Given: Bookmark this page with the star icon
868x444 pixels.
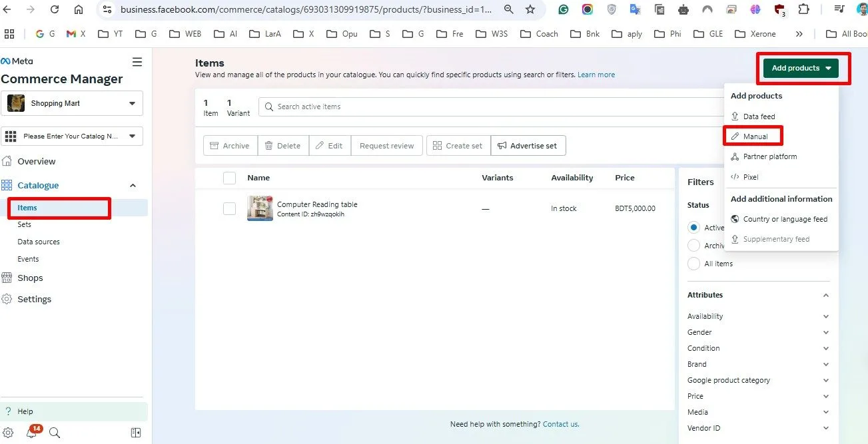Looking at the screenshot, I should point(530,9).
